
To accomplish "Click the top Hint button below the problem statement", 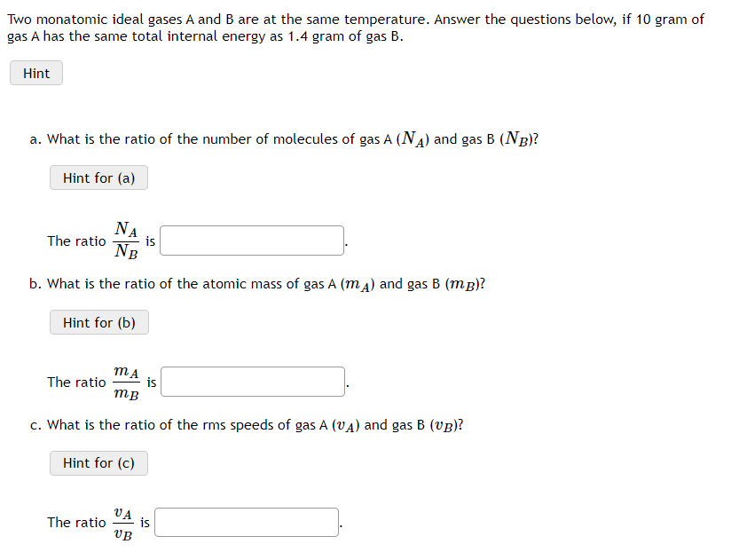I will point(35,73).
